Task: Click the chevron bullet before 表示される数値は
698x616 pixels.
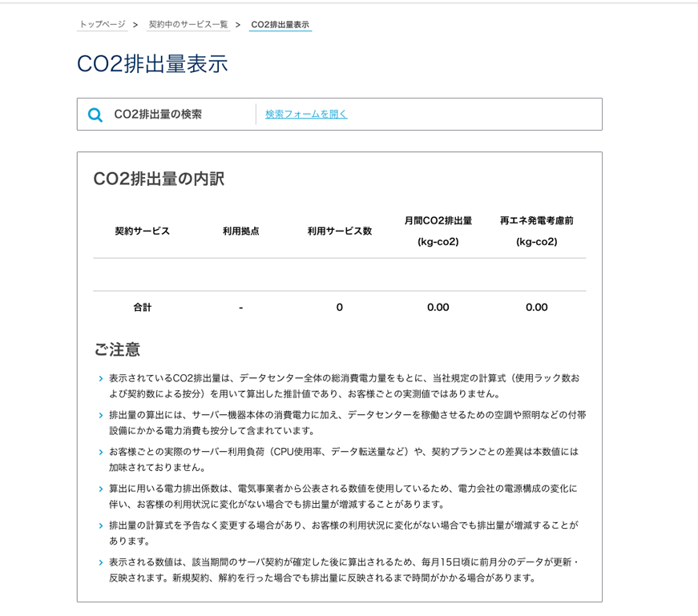Action: [x=101, y=562]
